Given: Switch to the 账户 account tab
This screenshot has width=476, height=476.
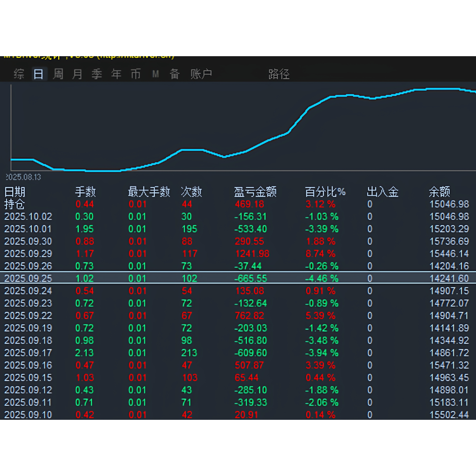Looking at the screenshot, I should [201, 74].
